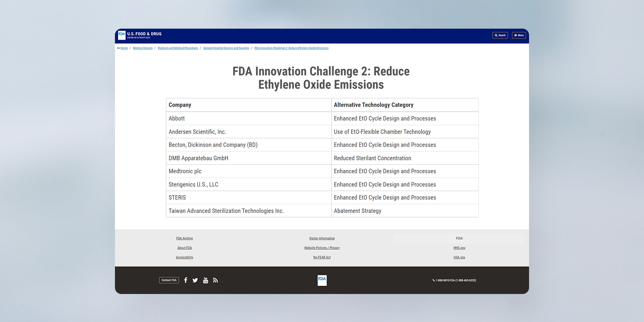Image resolution: width=644 pixels, height=322 pixels.
Task: Click the 1-888-INFO-FDA phone number
Action: coord(454,280)
